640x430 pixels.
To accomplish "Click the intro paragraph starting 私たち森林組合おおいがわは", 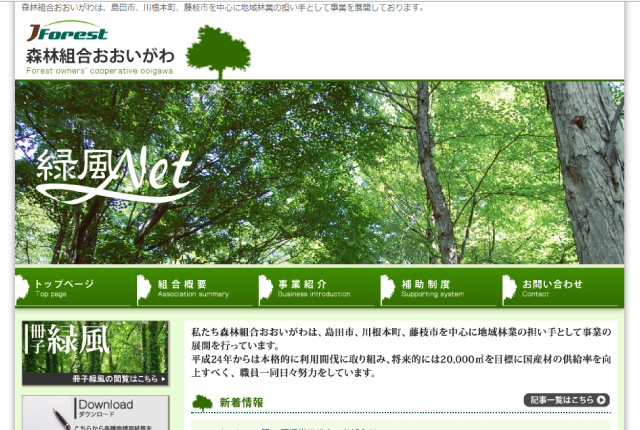I will (401, 352).
